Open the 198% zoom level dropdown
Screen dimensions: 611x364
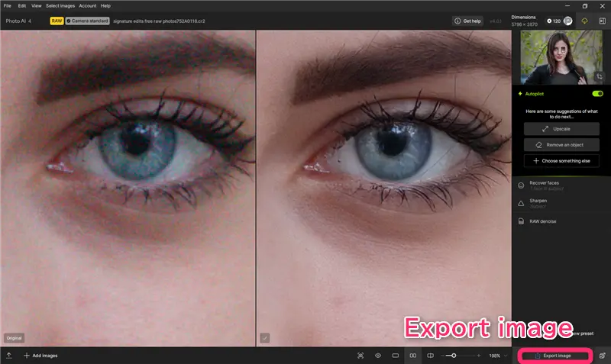499,356
